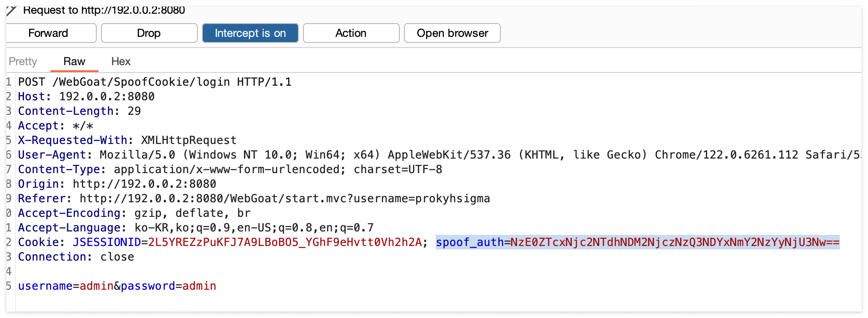Toggle the Intercept is on button
868x318 pixels.
pos(250,33)
